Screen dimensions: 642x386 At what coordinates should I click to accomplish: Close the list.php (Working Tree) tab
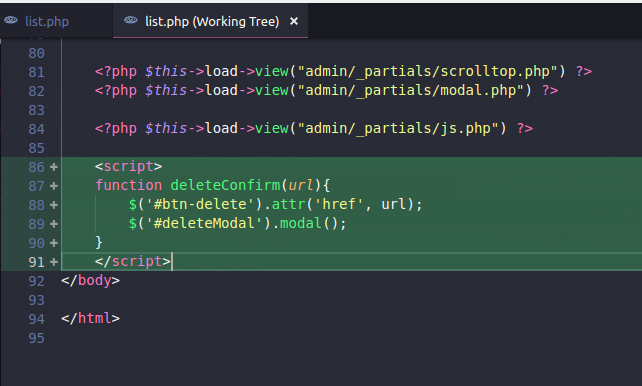pos(294,21)
